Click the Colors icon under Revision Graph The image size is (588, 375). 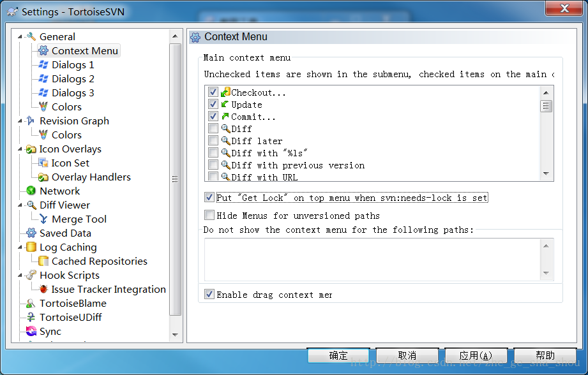coord(43,135)
